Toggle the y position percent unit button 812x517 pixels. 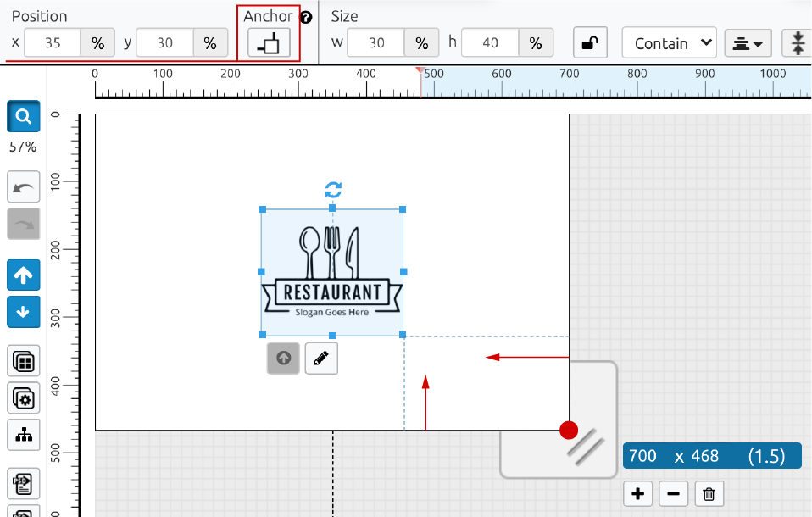[210, 42]
